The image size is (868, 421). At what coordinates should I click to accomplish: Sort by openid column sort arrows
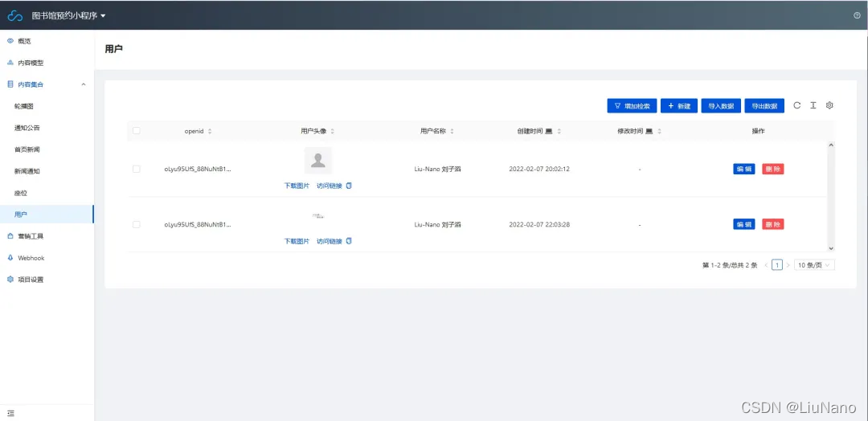(x=210, y=131)
